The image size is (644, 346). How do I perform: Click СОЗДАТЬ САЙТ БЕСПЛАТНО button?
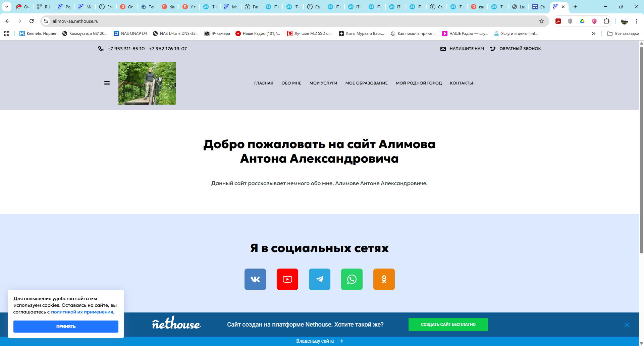coord(448,324)
